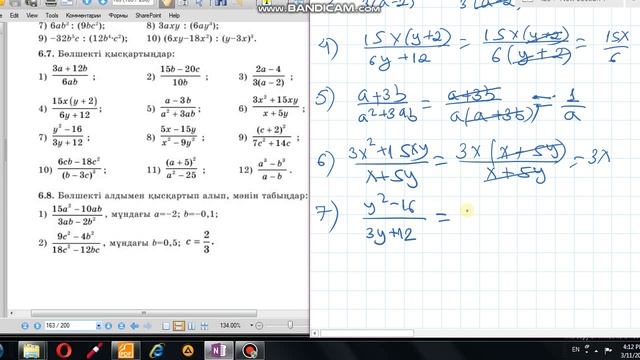Click the heading '6.7. Бөлшекті қысқартыңдар:'
This screenshot has width=640, height=360.
click(x=106, y=53)
